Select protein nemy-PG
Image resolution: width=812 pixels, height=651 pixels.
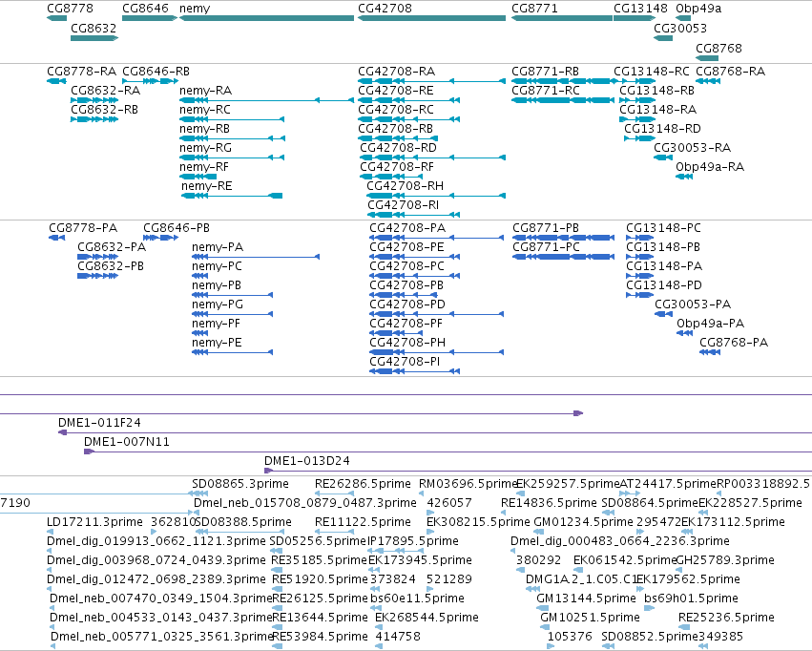tap(233, 314)
